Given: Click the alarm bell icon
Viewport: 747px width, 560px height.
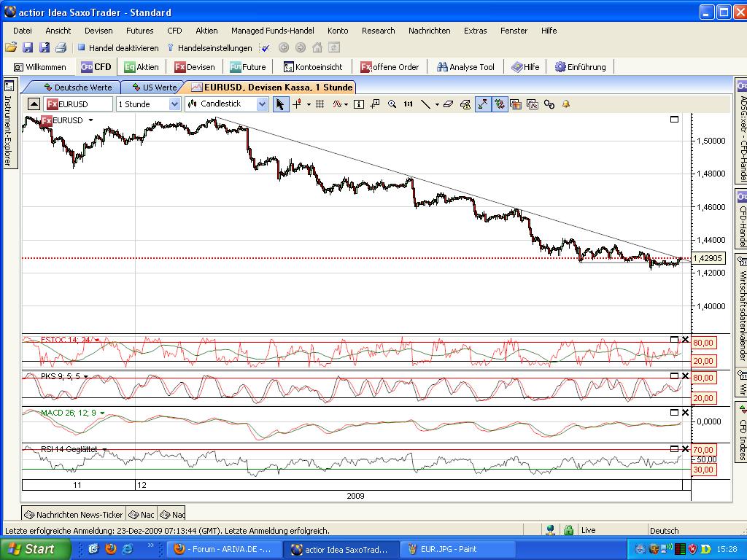Looking at the screenshot, I should point(565,104).
